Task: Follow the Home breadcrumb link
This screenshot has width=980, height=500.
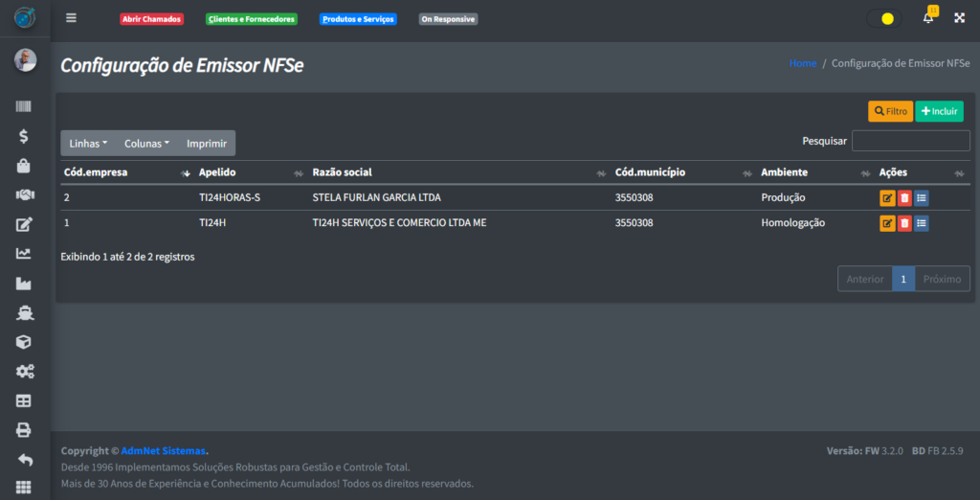Action: [x=803, y=63]
